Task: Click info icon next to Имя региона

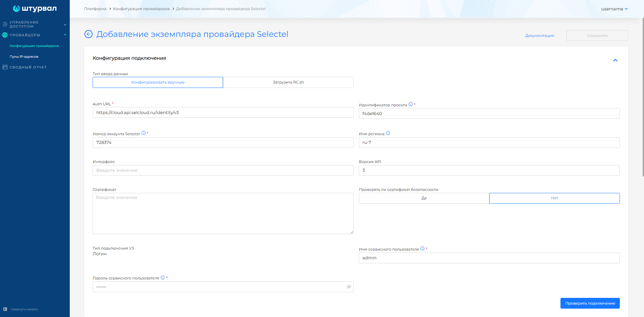Action: point(388,133)
